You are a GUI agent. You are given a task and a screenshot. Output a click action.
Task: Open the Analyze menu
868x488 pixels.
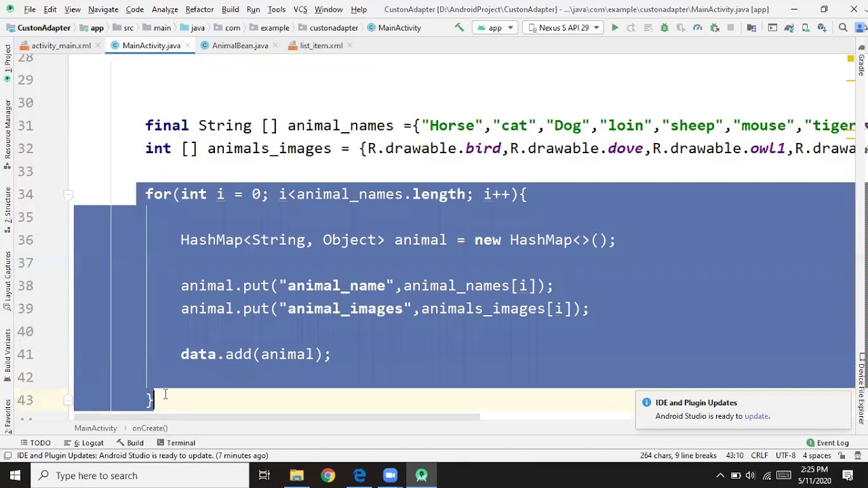[x=165, y=9]
